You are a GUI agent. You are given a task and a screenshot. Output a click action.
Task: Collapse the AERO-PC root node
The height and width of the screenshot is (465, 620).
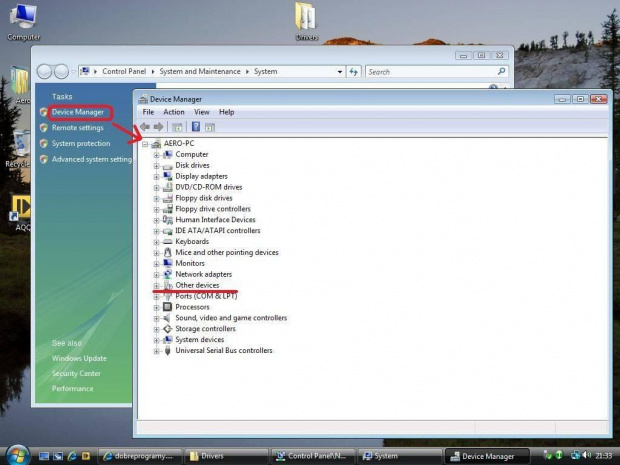click(145, 144)
